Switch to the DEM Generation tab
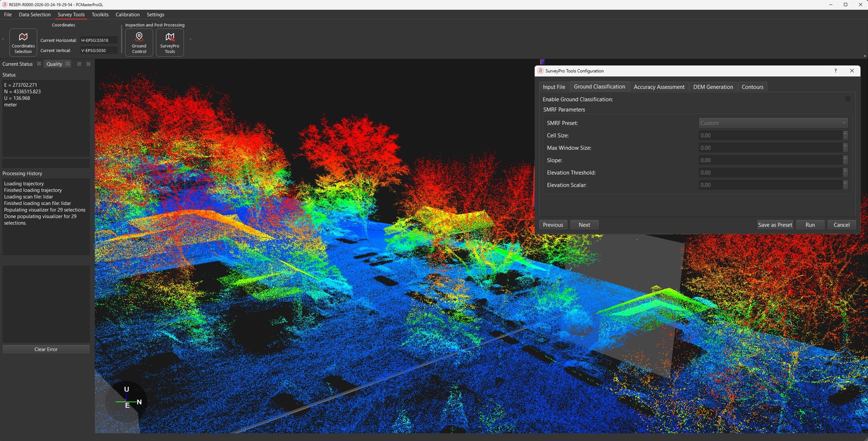This screenshot has width=868, height=441. (x=713, y=87)
